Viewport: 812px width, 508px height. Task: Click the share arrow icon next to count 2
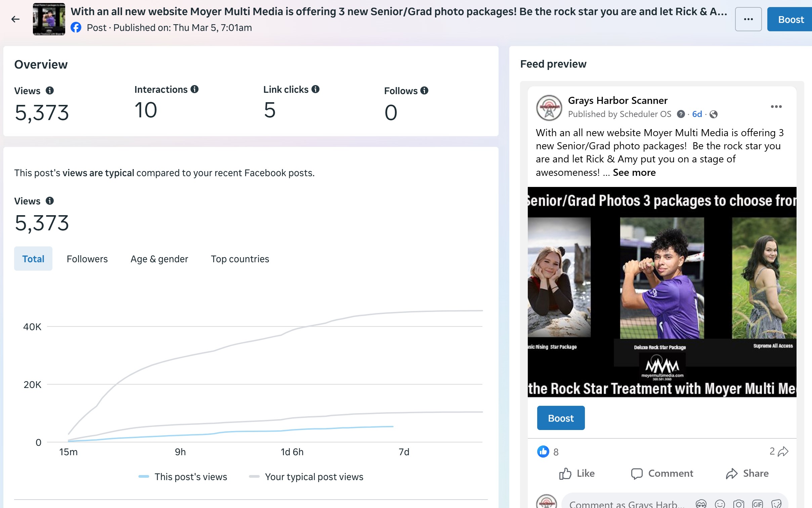click(x=783, y=452)
